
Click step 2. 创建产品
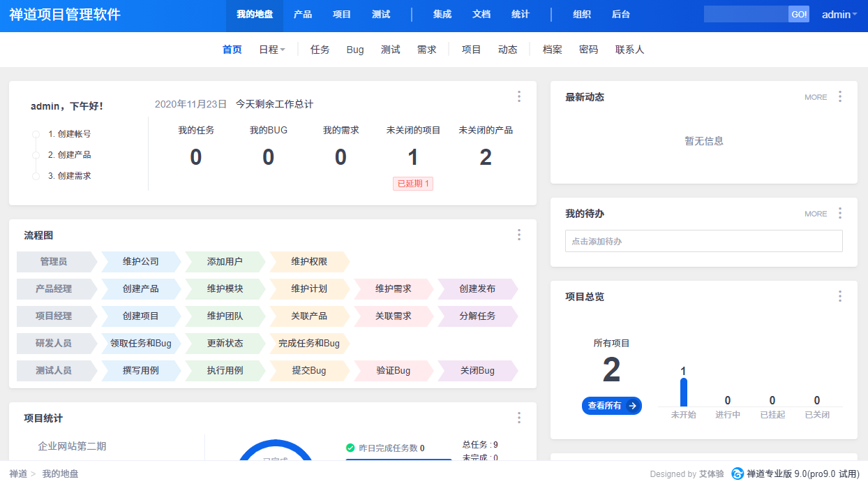point(70,155)
